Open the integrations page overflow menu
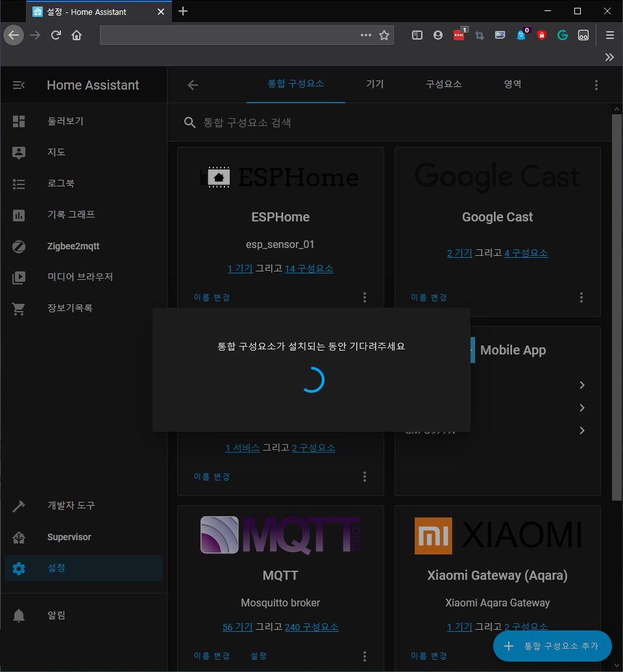The height and width of the screenshot is (672, 623). pos(596,85)
